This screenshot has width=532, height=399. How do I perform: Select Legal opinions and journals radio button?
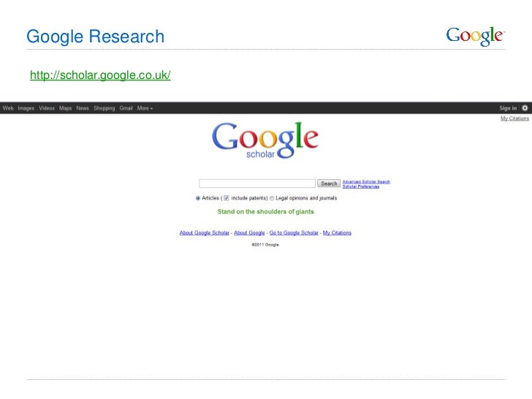pyautogui.click(x=272, y=198)
